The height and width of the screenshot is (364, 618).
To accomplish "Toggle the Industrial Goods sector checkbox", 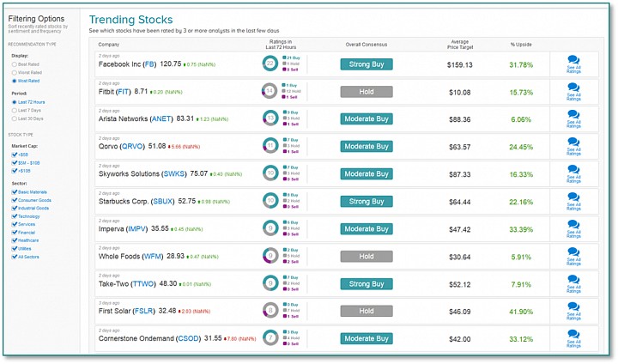I will (15, 209).
